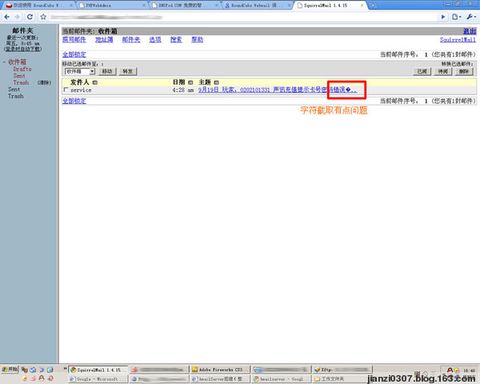Sort messages by sender column icon
Viewport: 480px width, 384px height.
click(95, 82)
